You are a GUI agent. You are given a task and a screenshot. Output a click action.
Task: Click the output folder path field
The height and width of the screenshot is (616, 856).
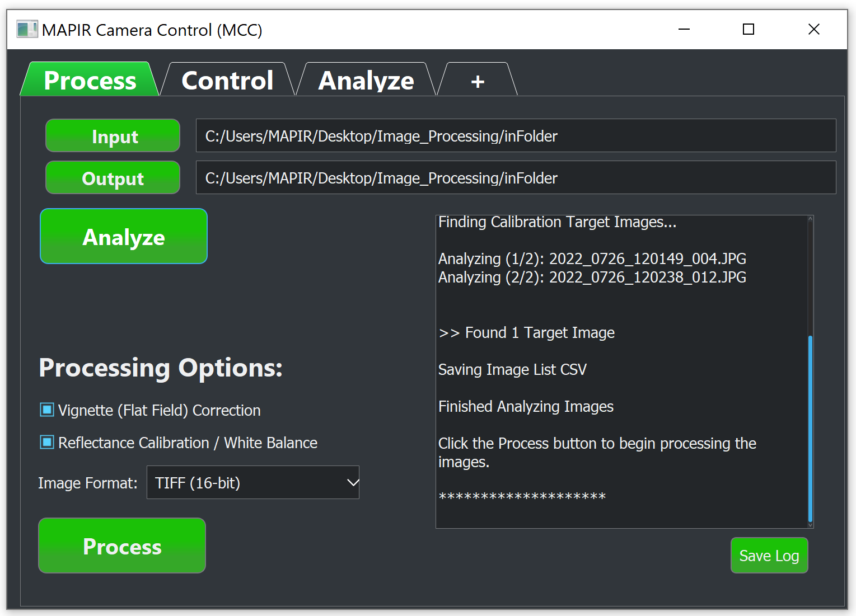point(515,178)
